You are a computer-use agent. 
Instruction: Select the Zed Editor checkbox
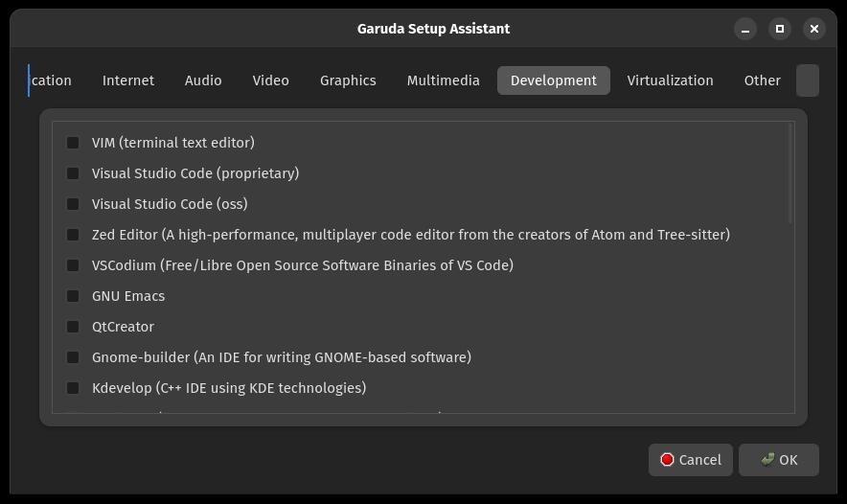(73, 235)
